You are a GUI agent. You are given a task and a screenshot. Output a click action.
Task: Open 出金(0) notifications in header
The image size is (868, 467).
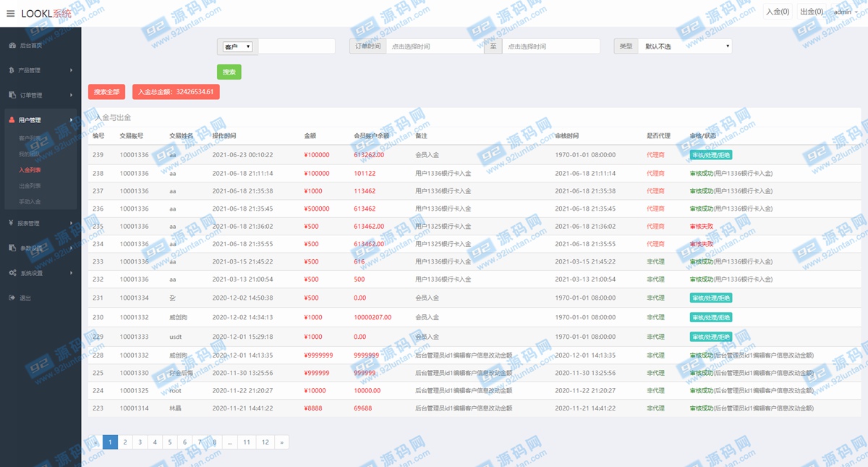[x=812, y=12]
